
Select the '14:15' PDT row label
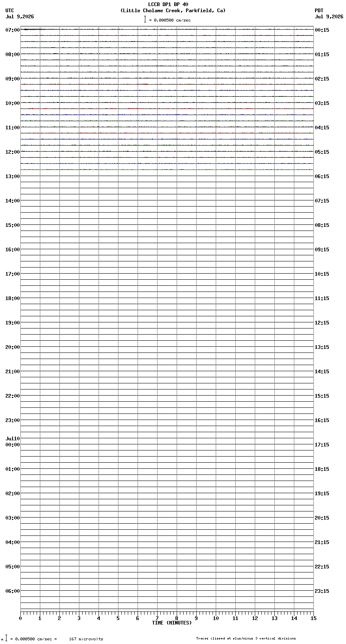(x=322, y=372)
